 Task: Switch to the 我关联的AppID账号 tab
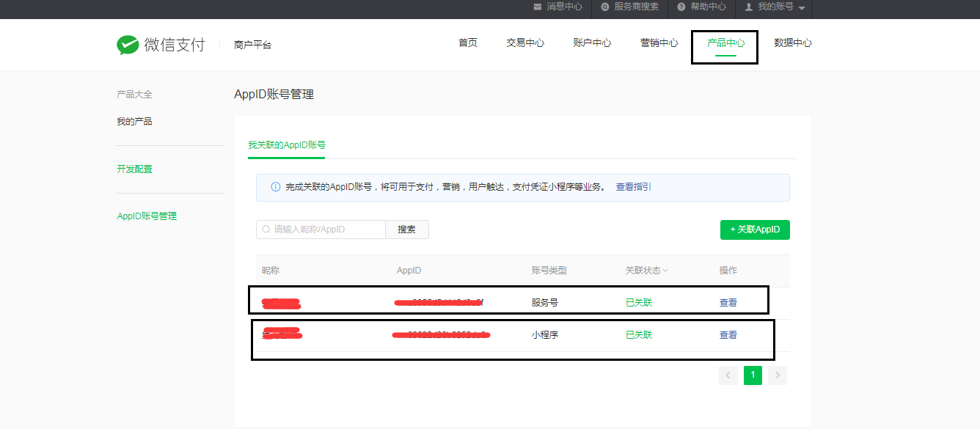[286, 146]
